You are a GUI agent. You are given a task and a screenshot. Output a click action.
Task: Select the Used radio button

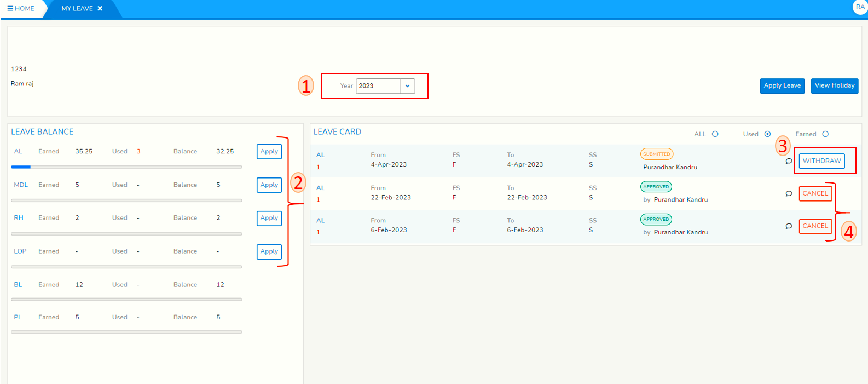[x=767, y=134]
